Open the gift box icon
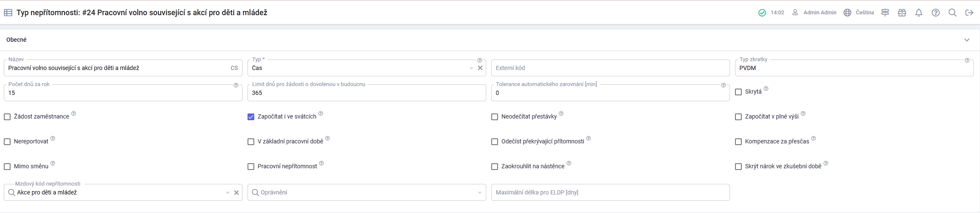This screenshot has width=980, height=213. [x=902, y=13]
